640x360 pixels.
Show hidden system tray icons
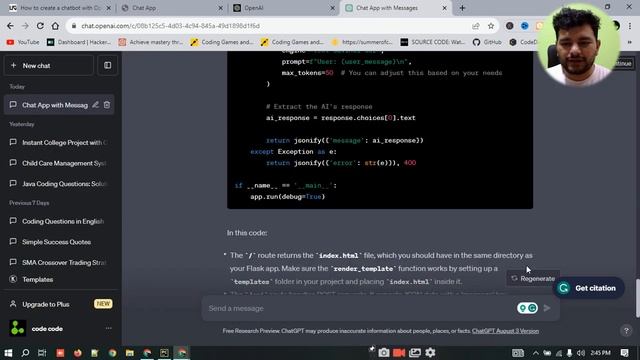pos(536,353)
